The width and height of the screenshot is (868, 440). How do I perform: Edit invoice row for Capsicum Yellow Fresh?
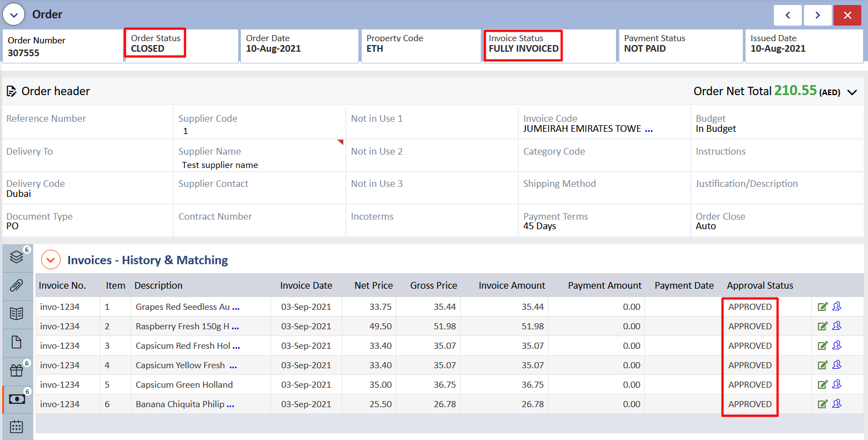pos(823,365)
